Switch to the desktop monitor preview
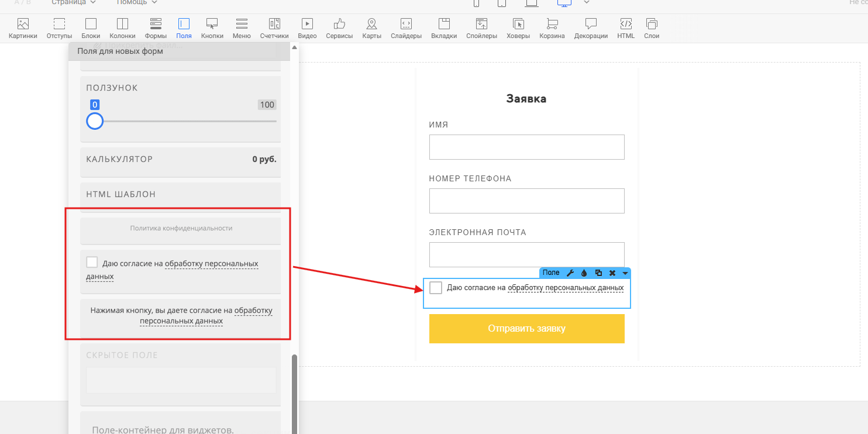This screenshot has width=868, height=434. pyautogui.click(x=564, y=2)
